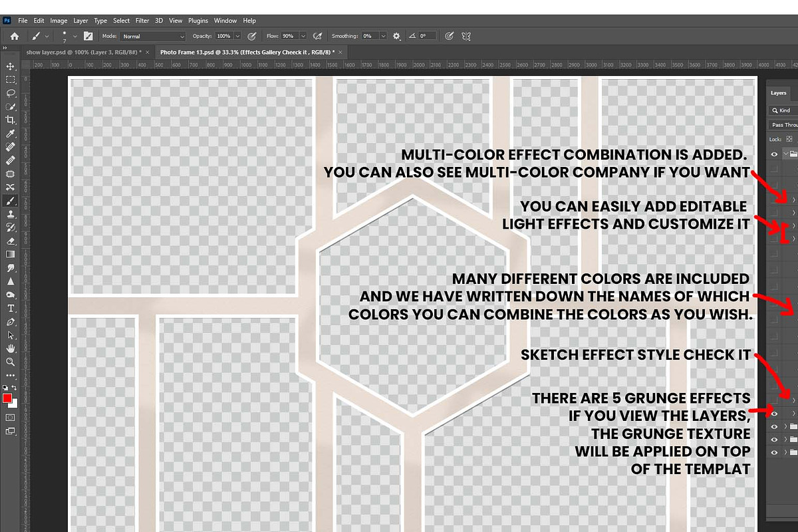Viewport: 798px width, 532px height.
Task: Open the Brush Settings panel icon
Action: [88, 36]
